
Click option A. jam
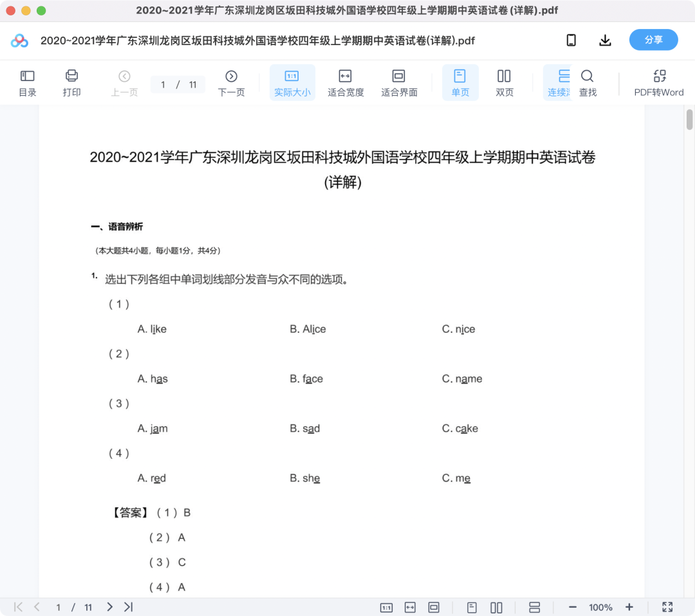pyautogui.click(x=153, y=429)
